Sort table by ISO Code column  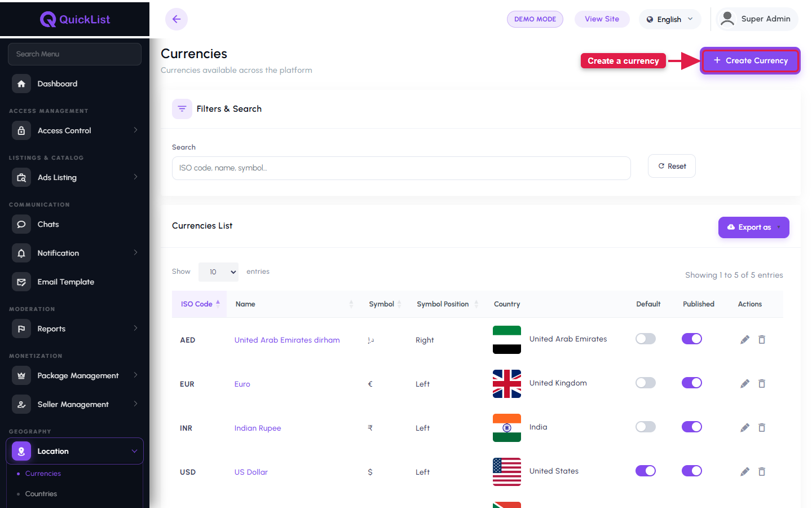pos(200,304)
